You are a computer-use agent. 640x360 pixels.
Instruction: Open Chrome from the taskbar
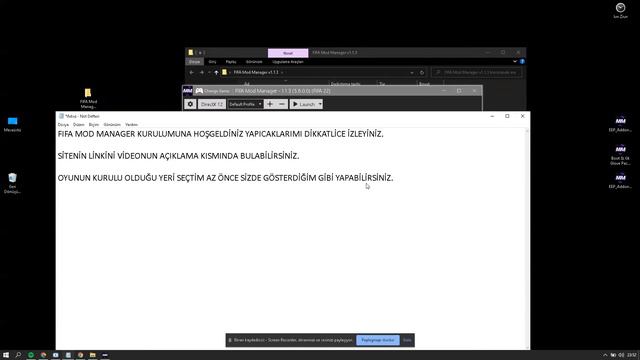[43, 355]
